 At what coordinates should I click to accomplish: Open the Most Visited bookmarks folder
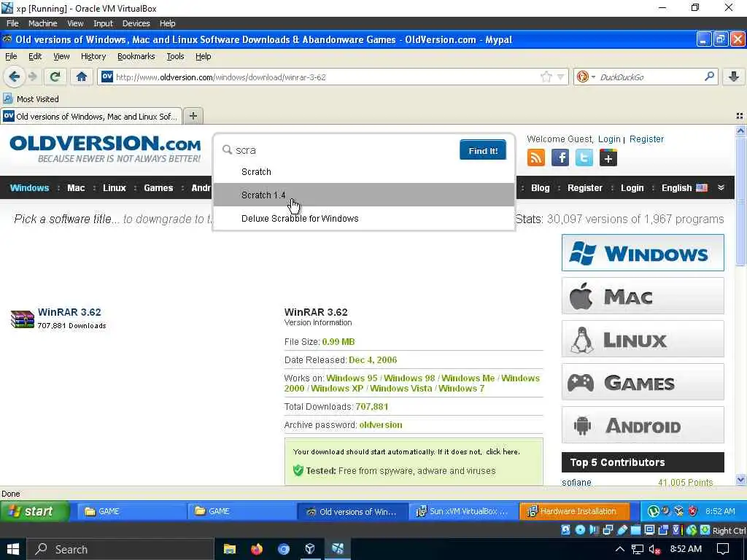tap(31, 99)
